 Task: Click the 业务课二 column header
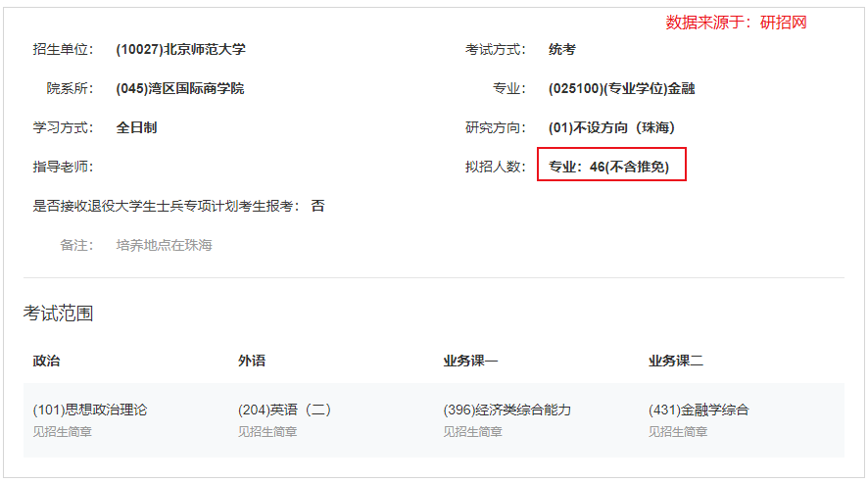(676, 362)
